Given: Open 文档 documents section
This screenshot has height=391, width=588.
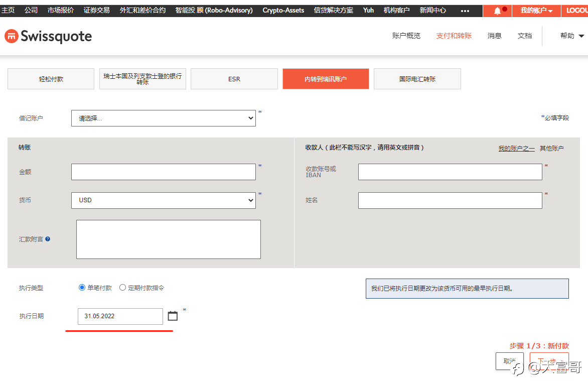Looking at the screenshot, I should click(525, 36).
